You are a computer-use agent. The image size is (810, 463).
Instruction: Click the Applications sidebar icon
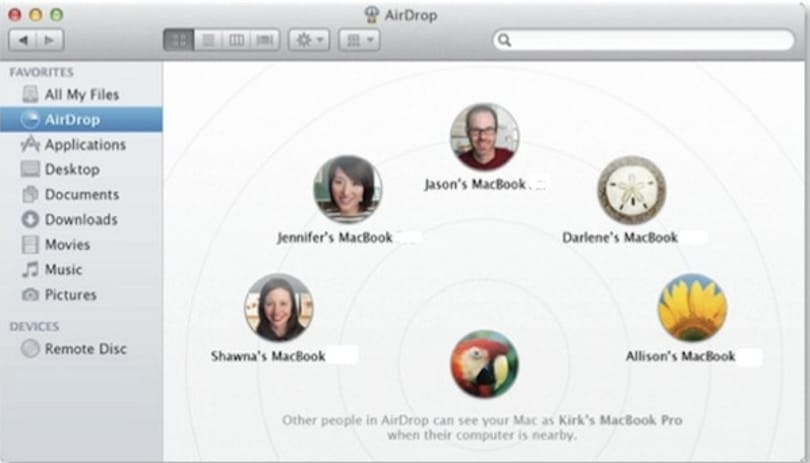click(x=30, y=144)
